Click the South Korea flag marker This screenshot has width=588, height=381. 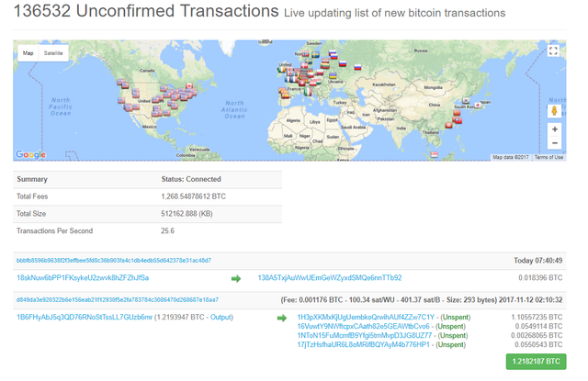click(466, 100)
